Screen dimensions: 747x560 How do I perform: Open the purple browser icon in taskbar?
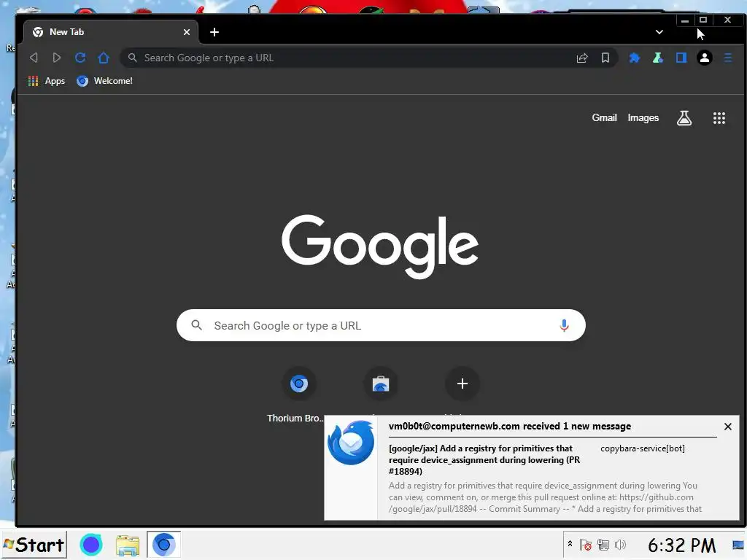click(x=91, y=545)
